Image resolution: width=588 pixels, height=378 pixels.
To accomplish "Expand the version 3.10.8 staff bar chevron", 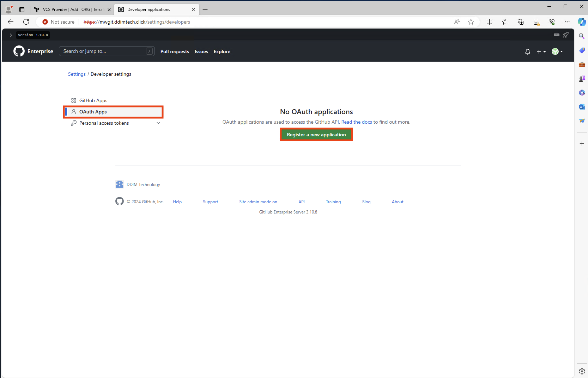I will click(x=11, y=35).
